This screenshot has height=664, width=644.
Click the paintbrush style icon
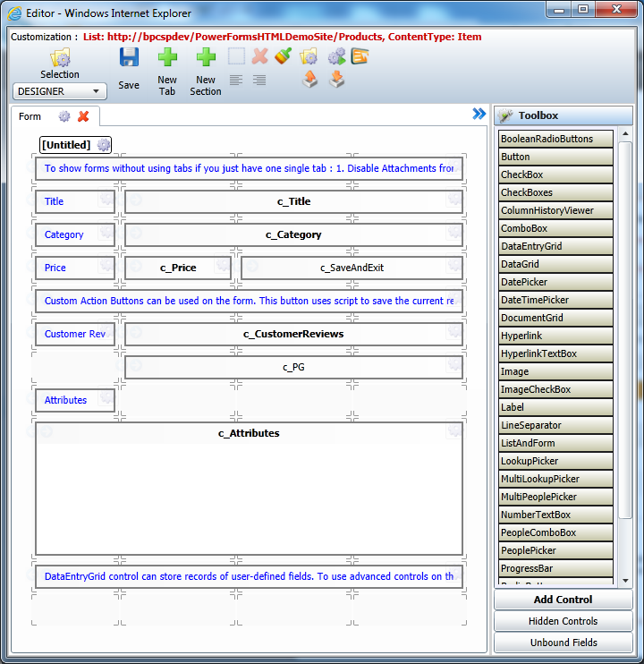pyautogui.click(x=283, y=55)
